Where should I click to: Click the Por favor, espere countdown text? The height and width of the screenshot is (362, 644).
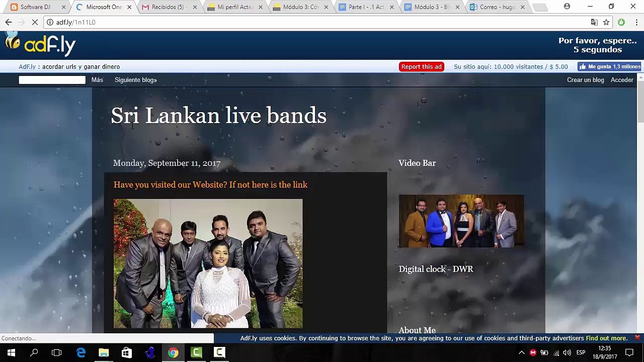[x=598, y=45]
